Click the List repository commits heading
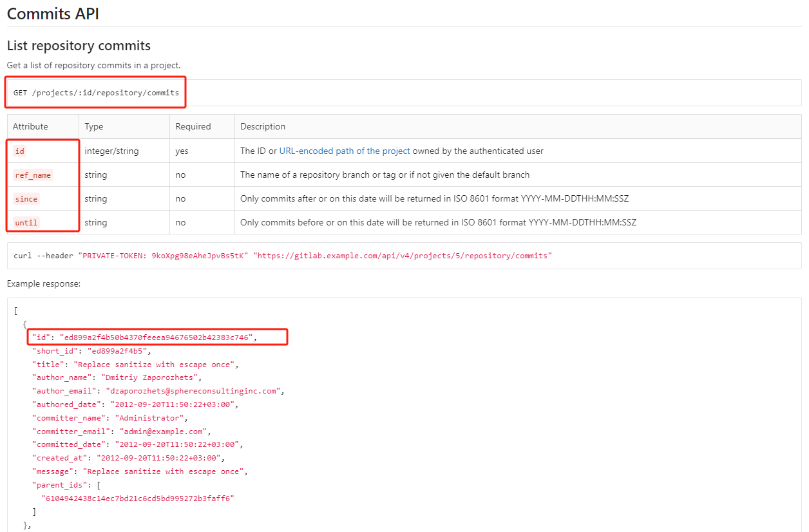This screenshot has width=809, height=532. tap(79, 46)
